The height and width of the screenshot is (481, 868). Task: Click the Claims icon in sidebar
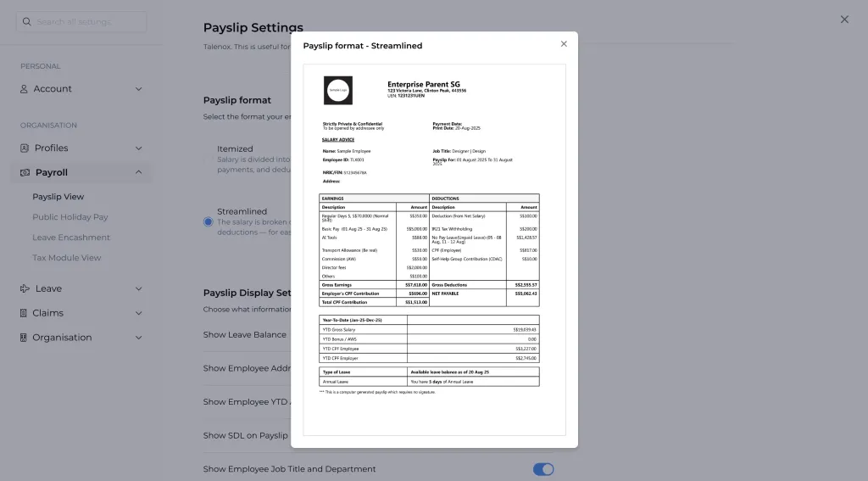[x=25, y=313]
